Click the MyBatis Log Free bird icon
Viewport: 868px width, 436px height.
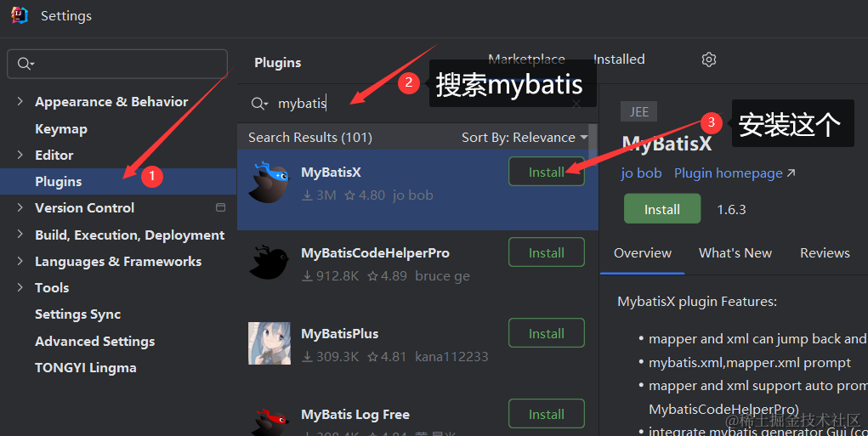270,420
